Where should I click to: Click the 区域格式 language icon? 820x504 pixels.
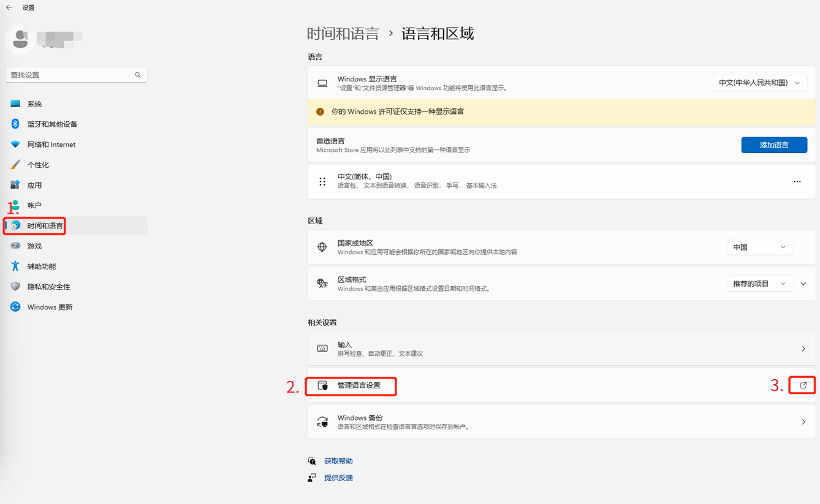click(x=322, y=283)
